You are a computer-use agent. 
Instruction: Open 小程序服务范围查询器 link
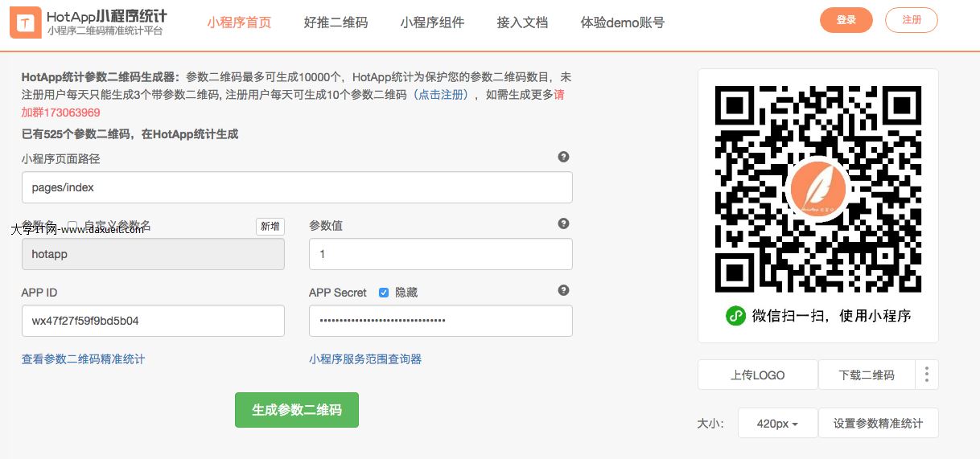pyautogui.click(x=365, y=359)
